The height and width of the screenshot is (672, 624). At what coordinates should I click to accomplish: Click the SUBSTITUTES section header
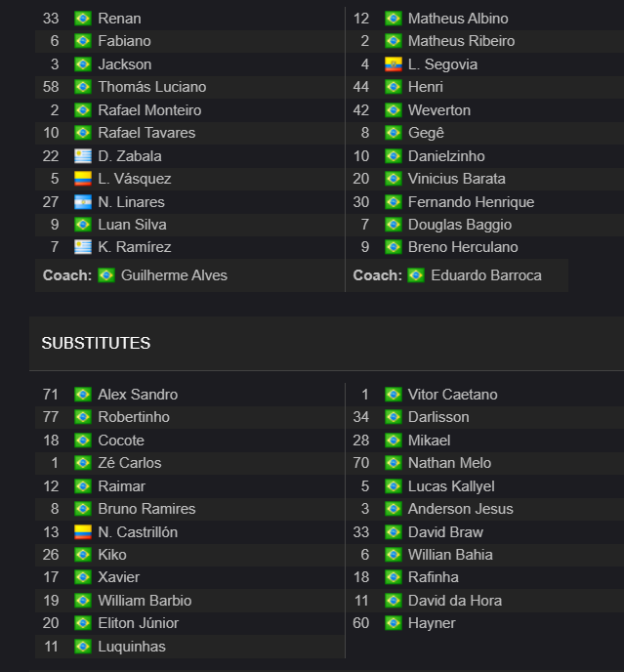click(x=96, y=343)
